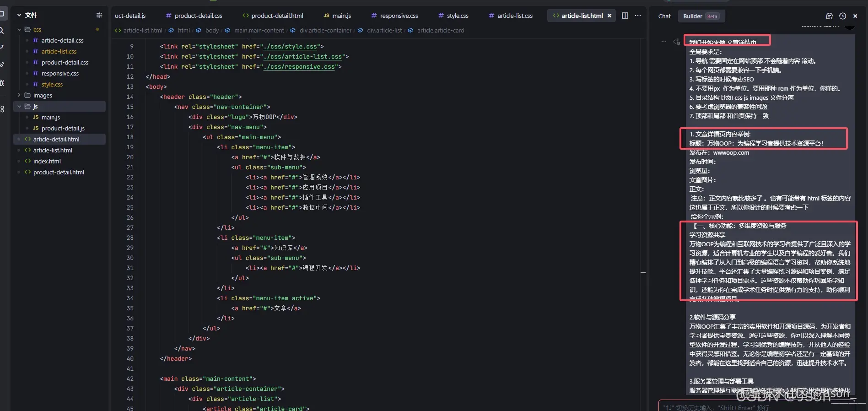
Task: Click the resend icon beside the chat message
Action: (x=677, y=42)
